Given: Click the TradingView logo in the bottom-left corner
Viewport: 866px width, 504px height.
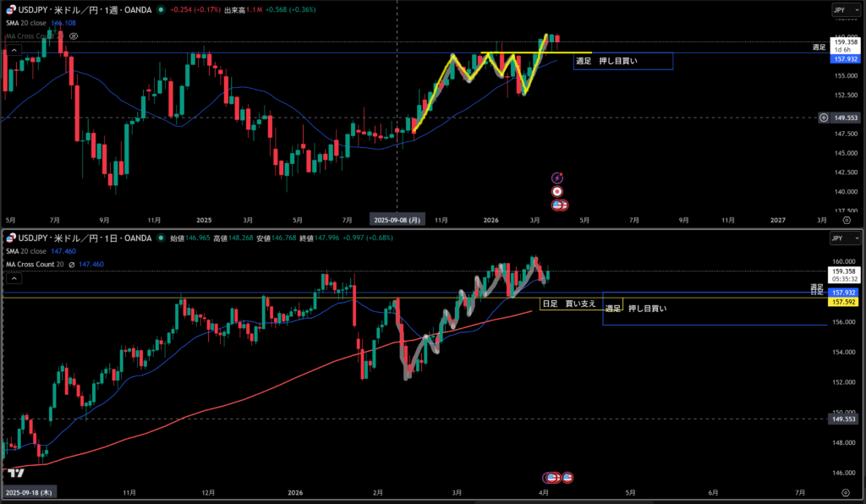Looking at the screenshot, I should pyautogui.click(x=14, y=474).
